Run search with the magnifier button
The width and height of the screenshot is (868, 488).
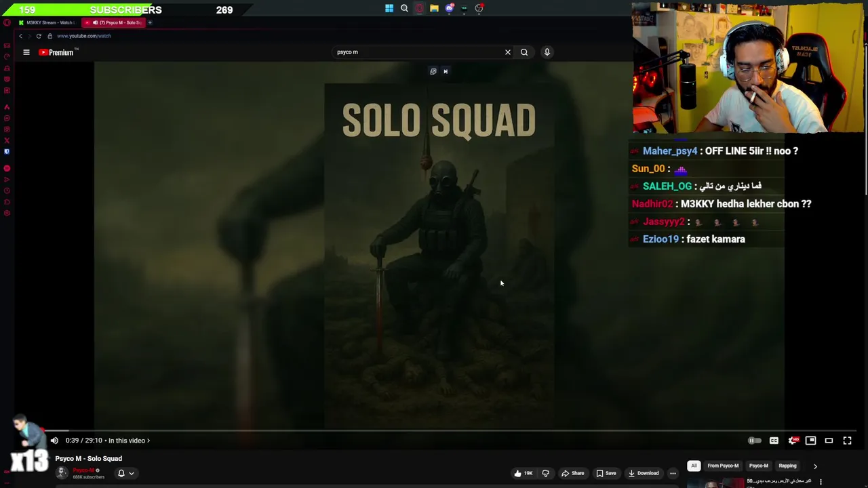point(524,52)
